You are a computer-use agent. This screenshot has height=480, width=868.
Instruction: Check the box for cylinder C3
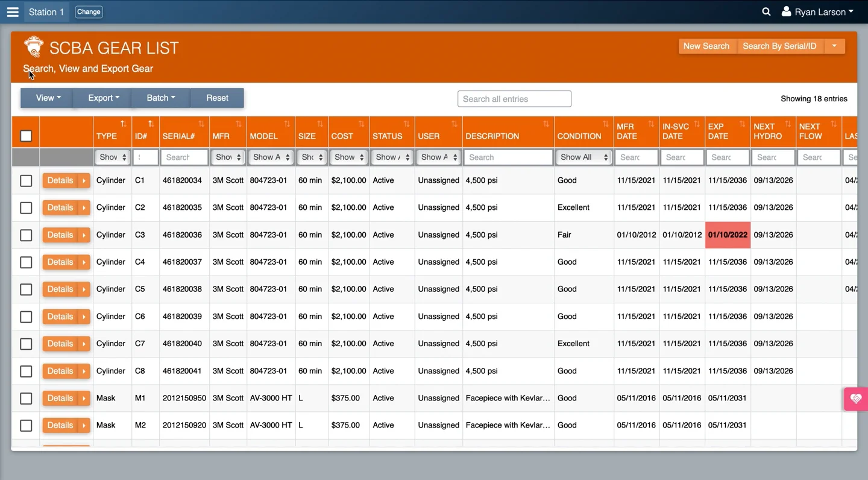(x=26, y=235)
